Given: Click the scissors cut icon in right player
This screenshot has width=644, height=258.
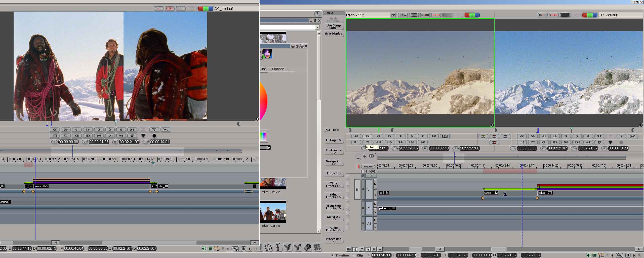Looking at the screenshot, I should [632, 136].
